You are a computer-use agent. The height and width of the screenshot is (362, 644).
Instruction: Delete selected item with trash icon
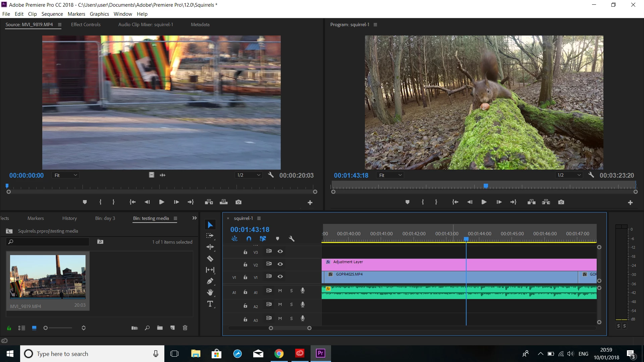(x=185, y=328)
